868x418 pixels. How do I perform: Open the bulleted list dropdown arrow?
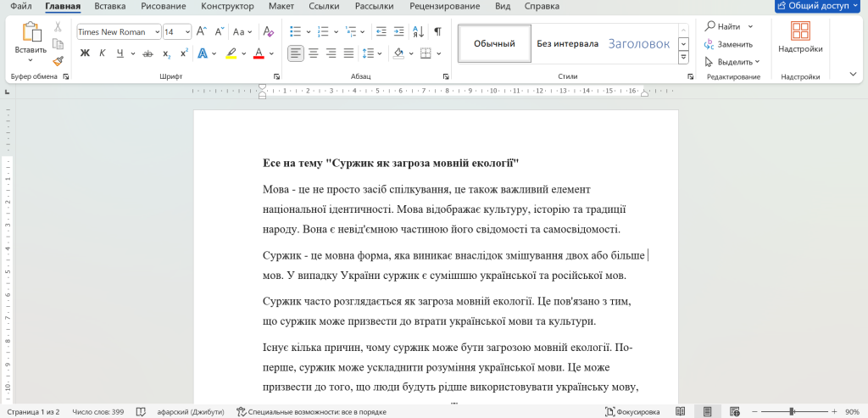click(309, 32)
